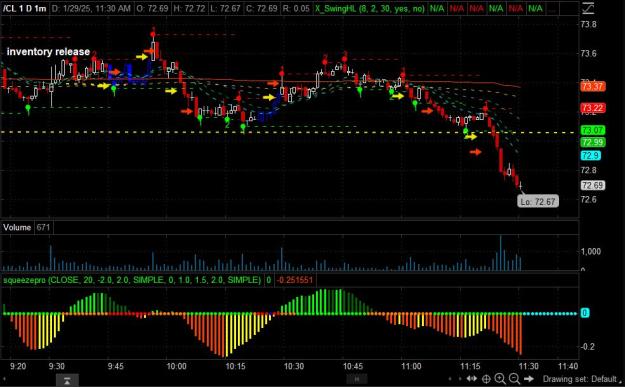This screenshot has height=387, width=625.
Task: Click the 72.6 price axis label
Action: [589, 199]
